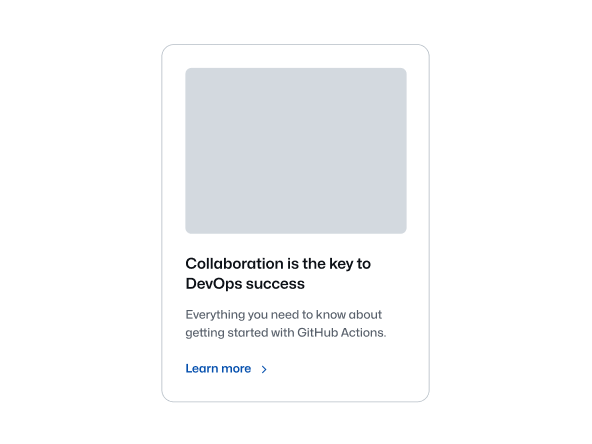Click the 'getting started with GitHub Actions' line
592x444 pixels.
point(286,333)
